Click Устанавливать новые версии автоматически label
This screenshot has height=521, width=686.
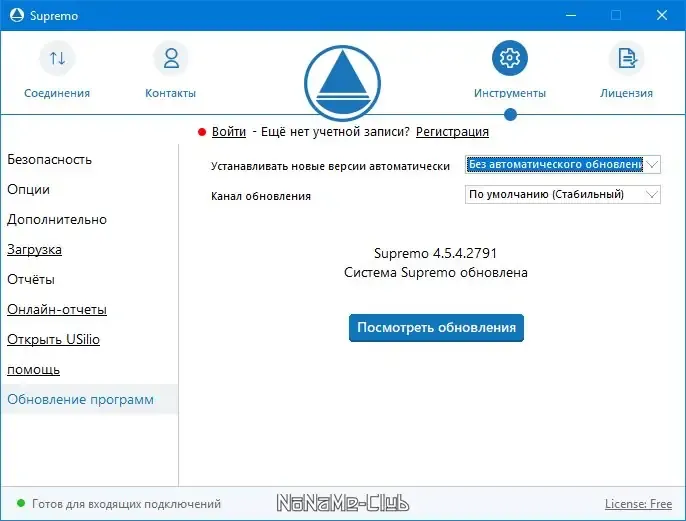tap(330, 166)
